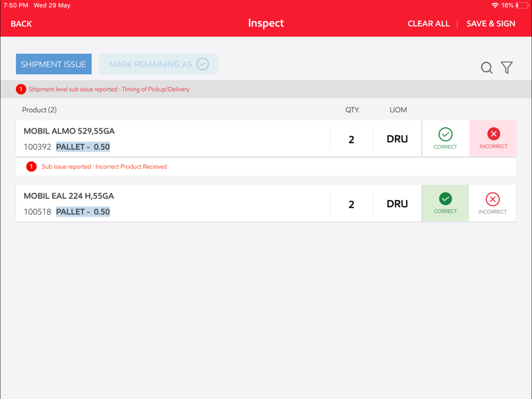Image resolution: width=532 pixels, height=399 pixels.
Task: Mark MOBIL EAL 224 H as correct
Action: (x=445, y=203)
